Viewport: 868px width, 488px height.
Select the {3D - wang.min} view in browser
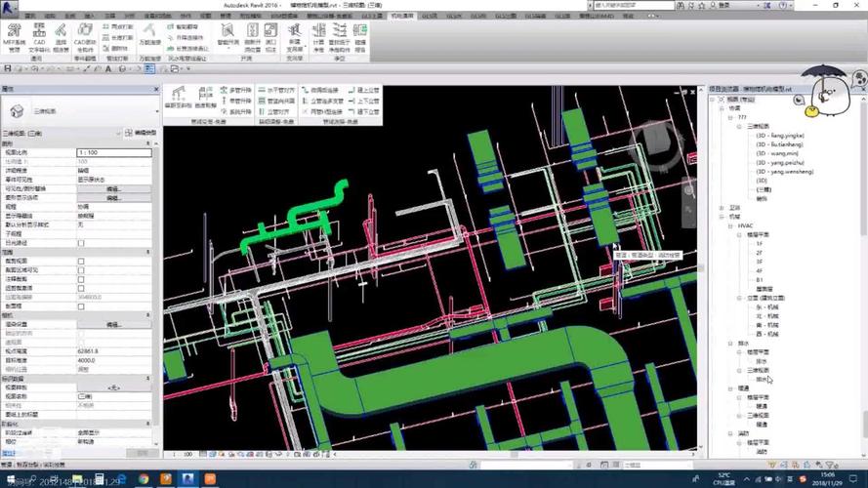tap(777, 153)
